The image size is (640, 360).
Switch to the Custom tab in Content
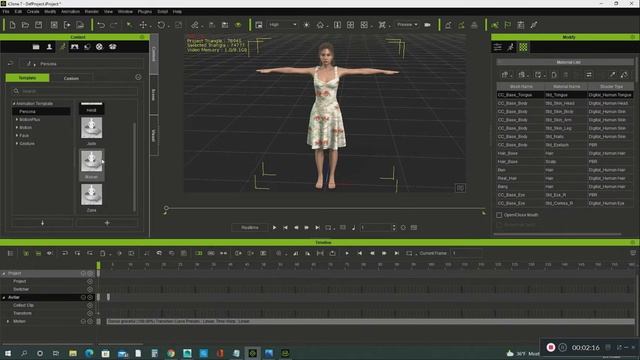click(x=71, y=78)
